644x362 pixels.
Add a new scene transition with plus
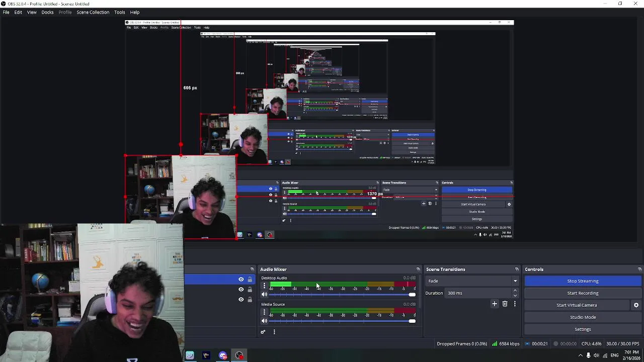495,304
